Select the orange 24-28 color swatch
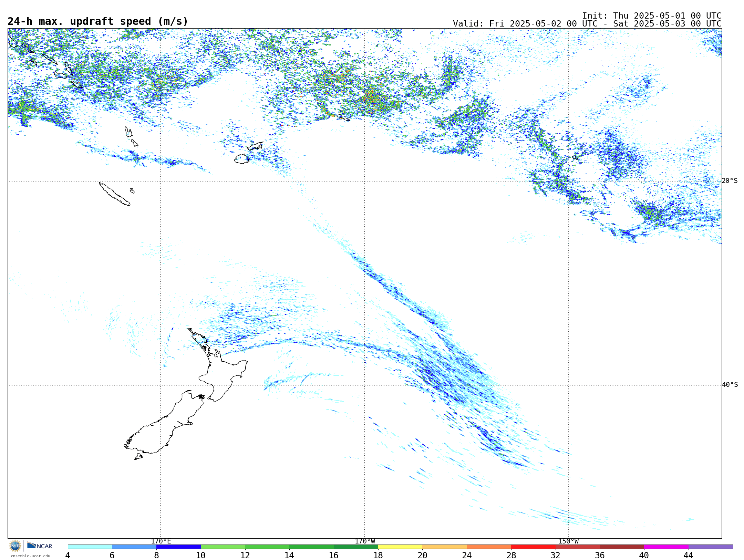744x560 pixels. [x=489, y=547]
